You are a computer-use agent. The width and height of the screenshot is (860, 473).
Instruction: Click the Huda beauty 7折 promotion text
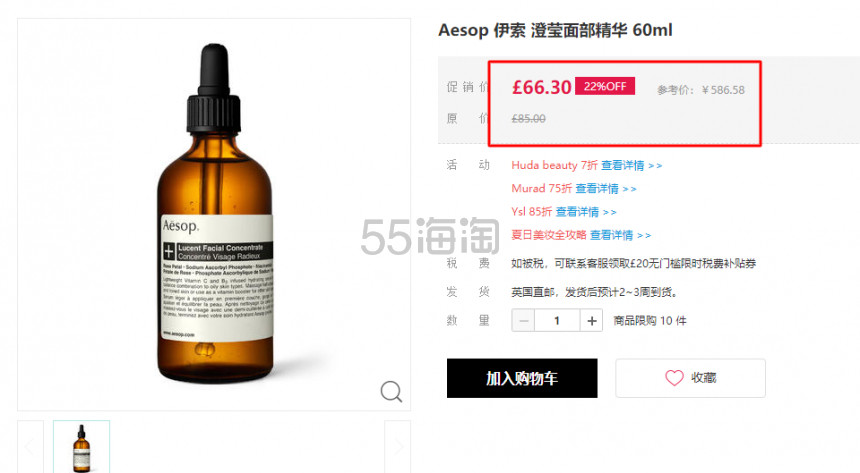tap(554, 165)
